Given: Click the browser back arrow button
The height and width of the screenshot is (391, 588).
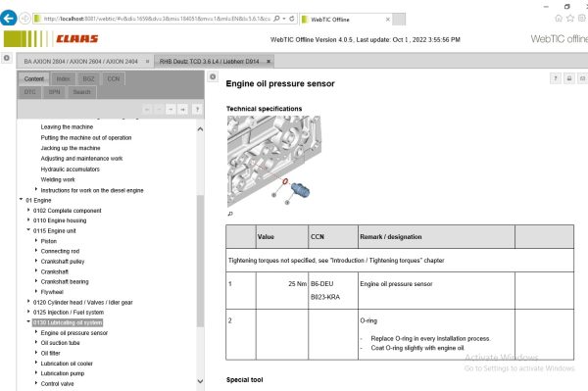Looking at the screenshot, I should coord(8,18).
